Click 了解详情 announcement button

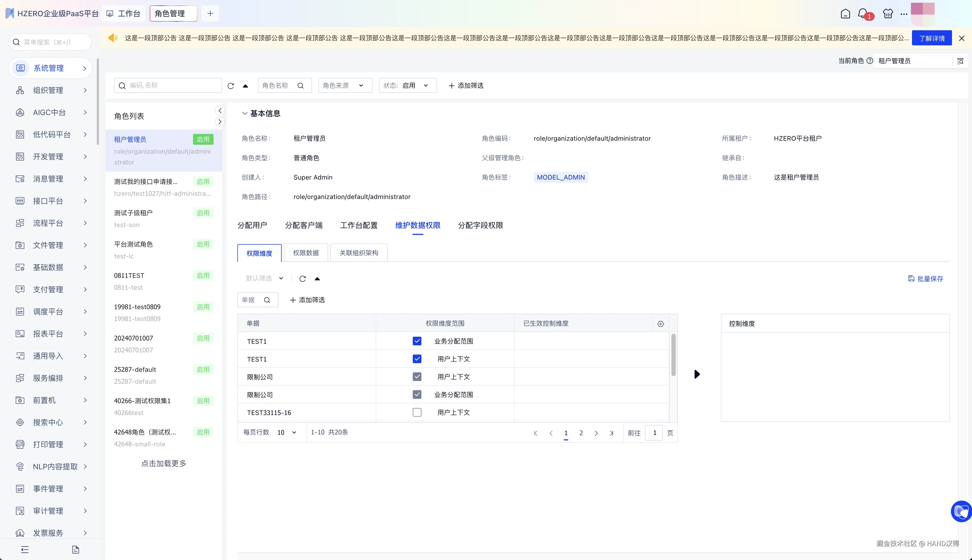pos(931,38)
